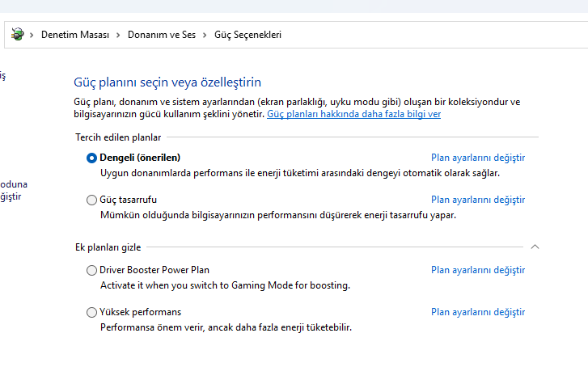Viewport: 588px width, 388px height.
Task: Click the Power Options icon in address bar
Action: (x=18, y=35)
